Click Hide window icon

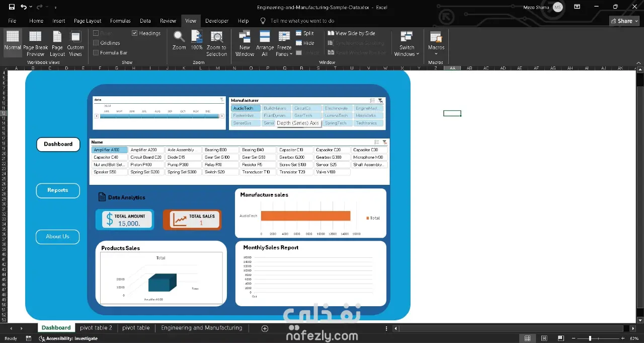(298, 43)
